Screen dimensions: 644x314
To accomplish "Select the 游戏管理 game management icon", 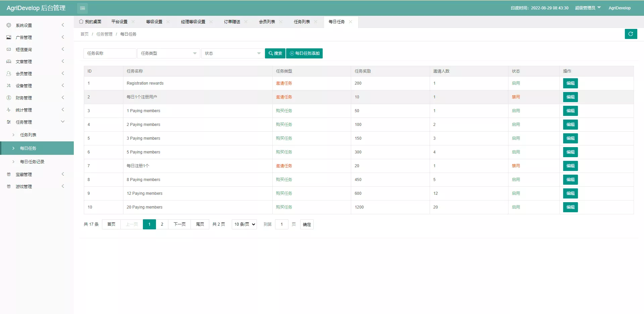I will tap(9, 186).
